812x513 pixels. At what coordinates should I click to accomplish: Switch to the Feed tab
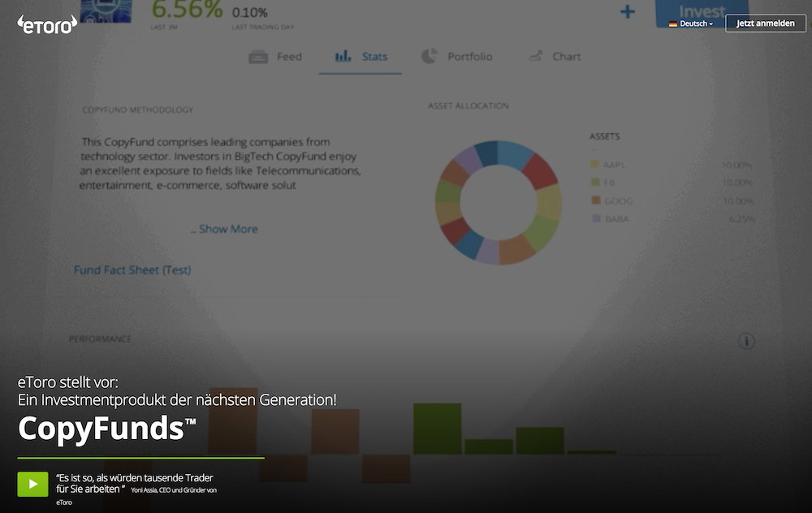pyautogui.click(x=275, y=57)
